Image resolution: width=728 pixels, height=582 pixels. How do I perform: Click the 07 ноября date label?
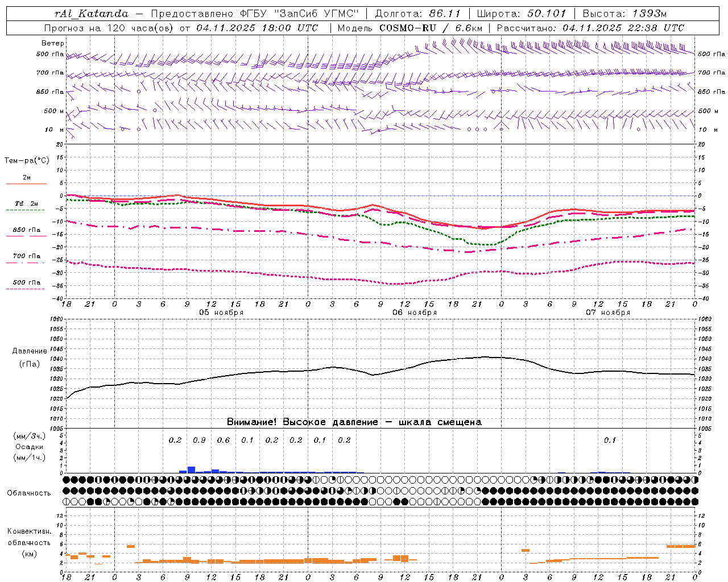click(608, 313)
